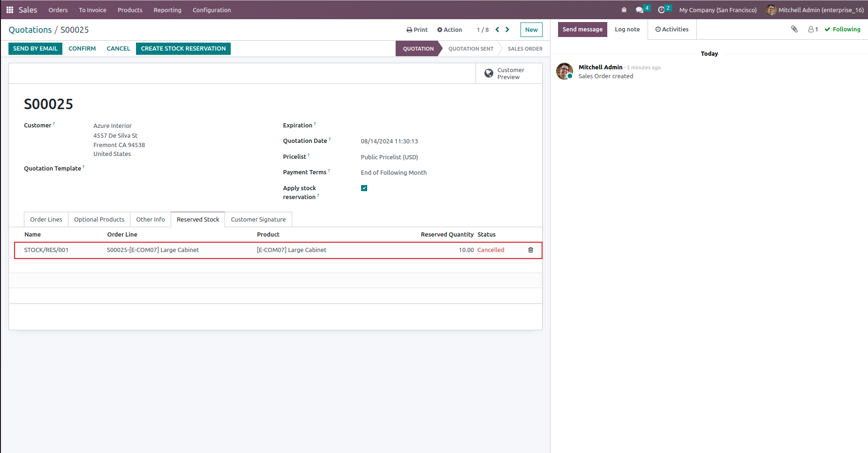
Task: Click the followers count icon
Action: click(x=813, y=29)
